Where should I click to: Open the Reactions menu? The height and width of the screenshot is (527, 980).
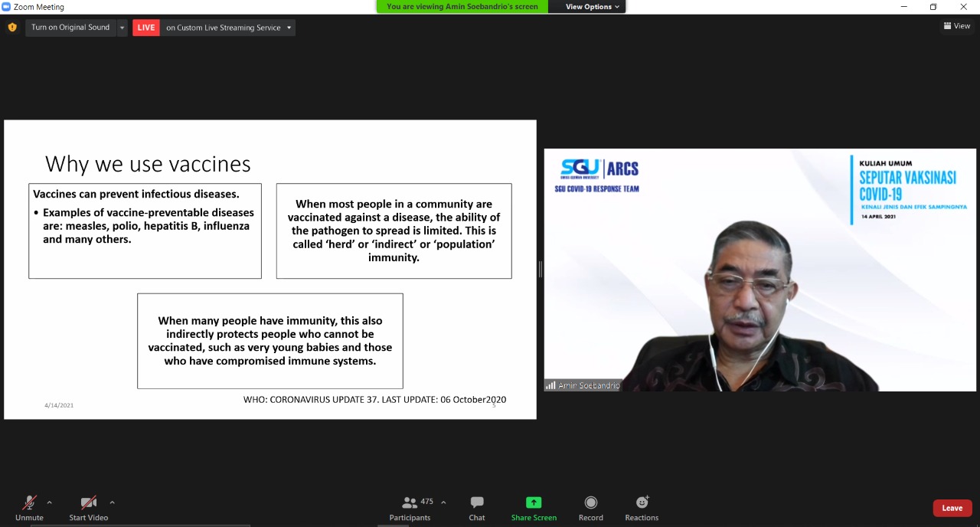[642, 503]
